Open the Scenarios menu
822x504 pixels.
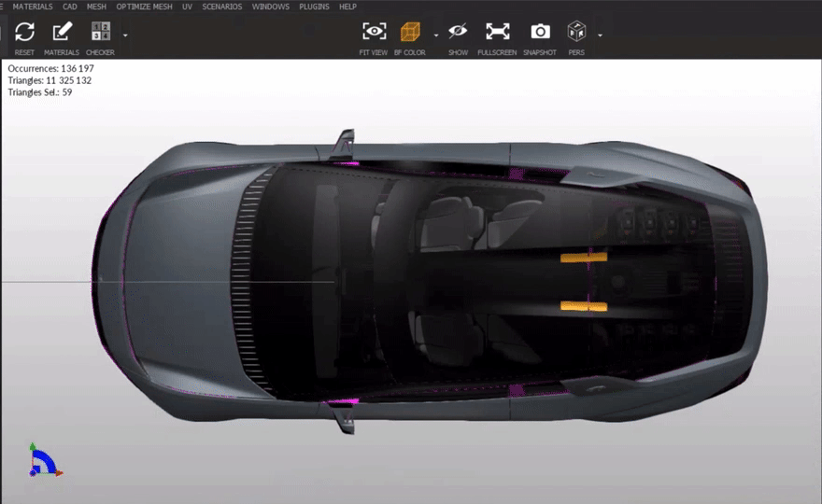tap(222, 7)
